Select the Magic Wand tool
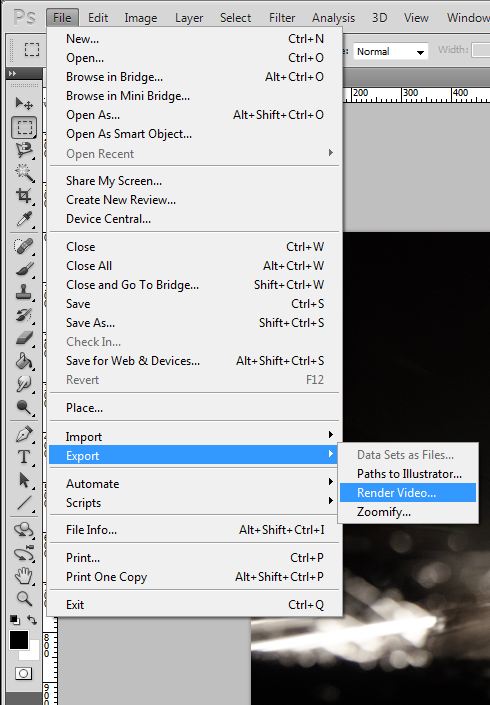490x705 pixels. point(24,173)
